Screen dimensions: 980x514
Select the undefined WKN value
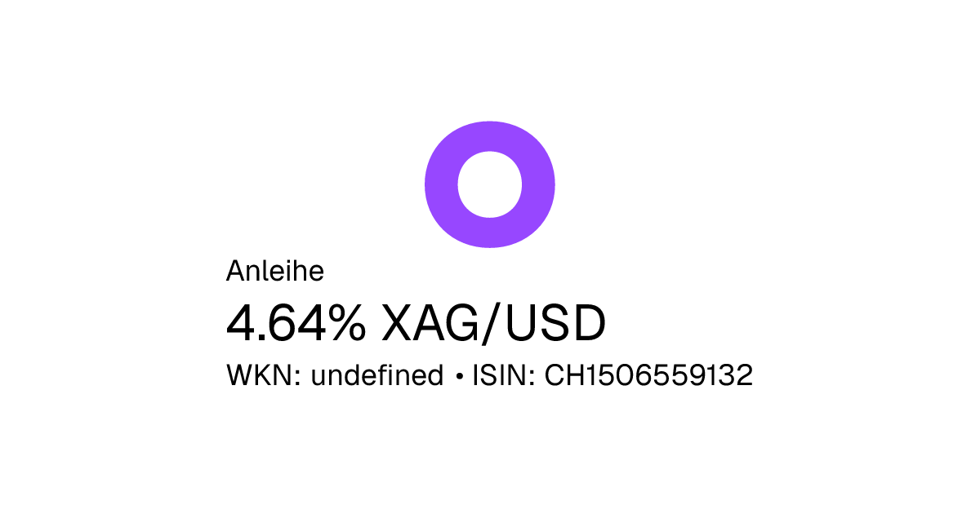pyautogui.click(x=377, y=376)
